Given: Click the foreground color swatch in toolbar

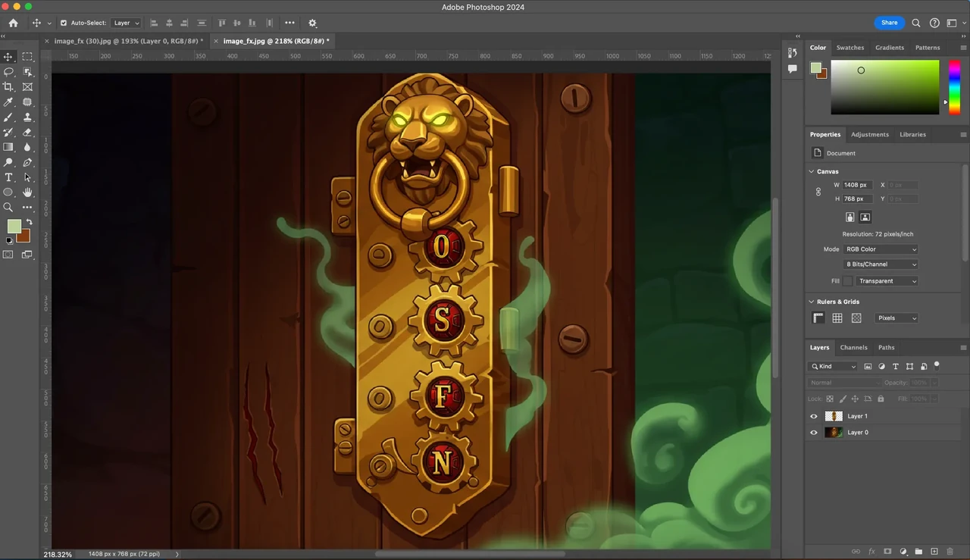Looking at the screenshot, I should point(14,227).
